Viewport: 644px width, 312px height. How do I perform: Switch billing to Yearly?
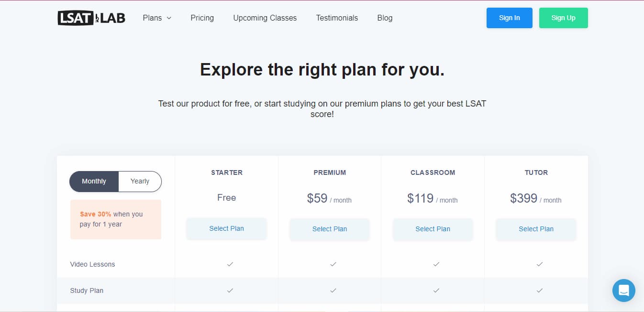tap(140, 181)
